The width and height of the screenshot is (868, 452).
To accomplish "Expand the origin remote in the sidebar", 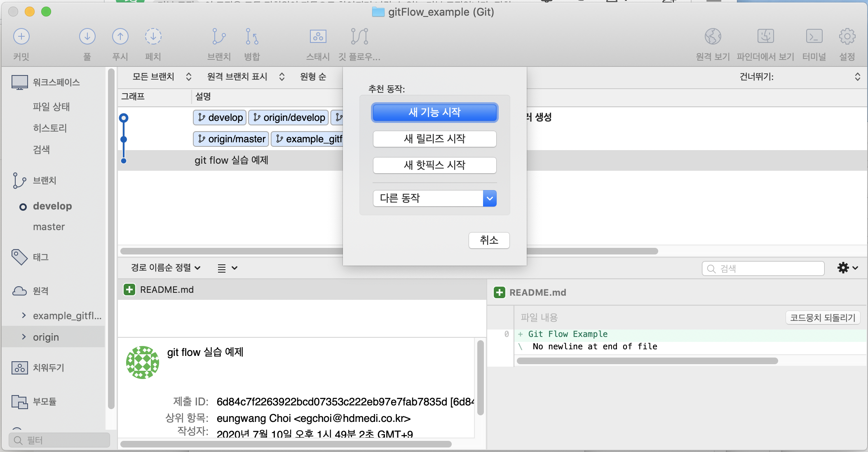I will click(24, 337).
